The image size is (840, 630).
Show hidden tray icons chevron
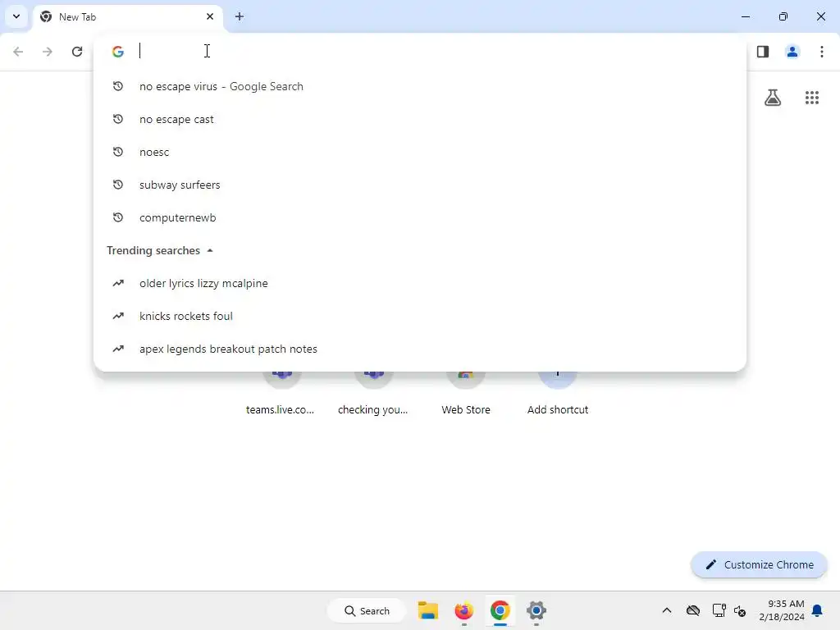pyautogui.click(x=666, y=610)
